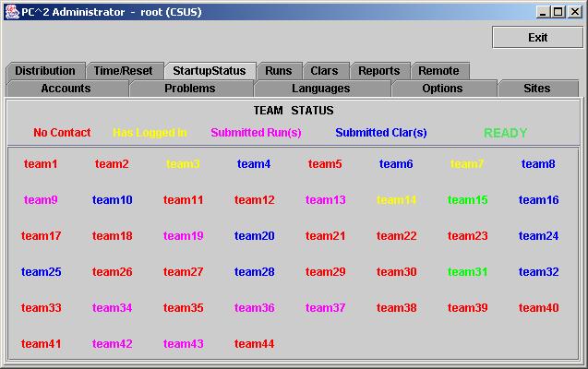
Task: Switch to the Options tab
Action: 442,89
